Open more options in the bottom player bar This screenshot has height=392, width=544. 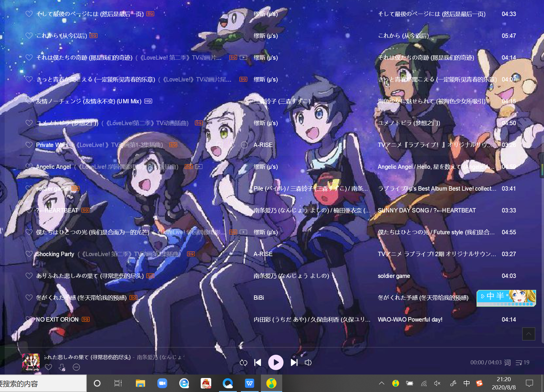click(x=76, y=367)
